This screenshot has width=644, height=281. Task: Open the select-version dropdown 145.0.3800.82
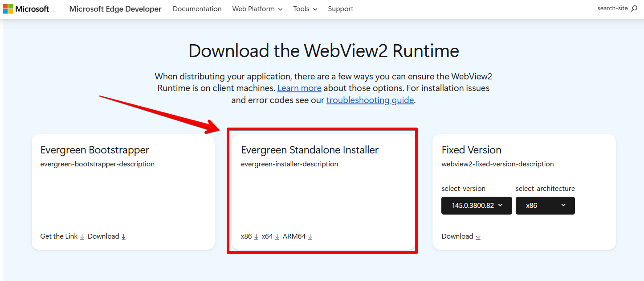point(476,206)
